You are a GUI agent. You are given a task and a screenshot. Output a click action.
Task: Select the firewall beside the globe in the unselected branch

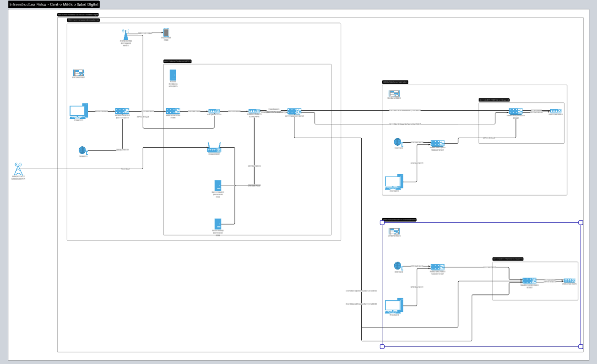437,143
